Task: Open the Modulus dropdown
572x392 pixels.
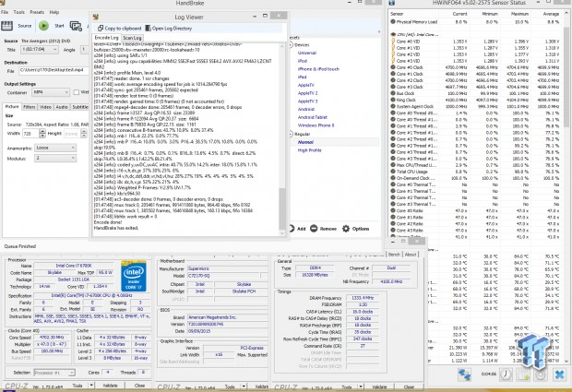Action: [x=55, y=159]
